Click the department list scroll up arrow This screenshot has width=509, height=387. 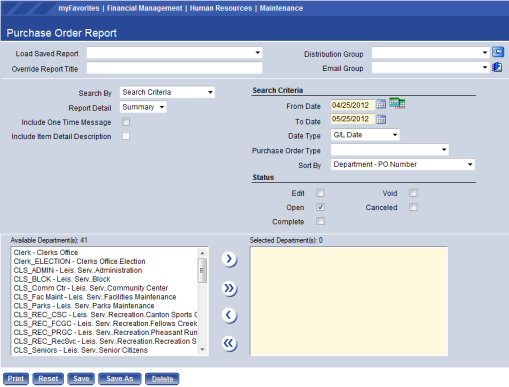pyautogui.click(x=202, y=253)
